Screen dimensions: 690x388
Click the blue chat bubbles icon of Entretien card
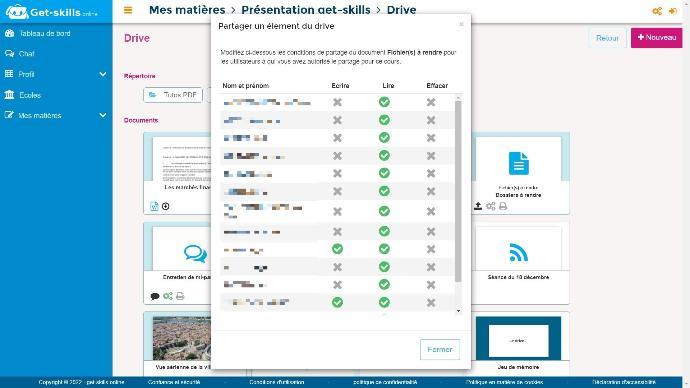pyautogui.click(x=195, y=253)
